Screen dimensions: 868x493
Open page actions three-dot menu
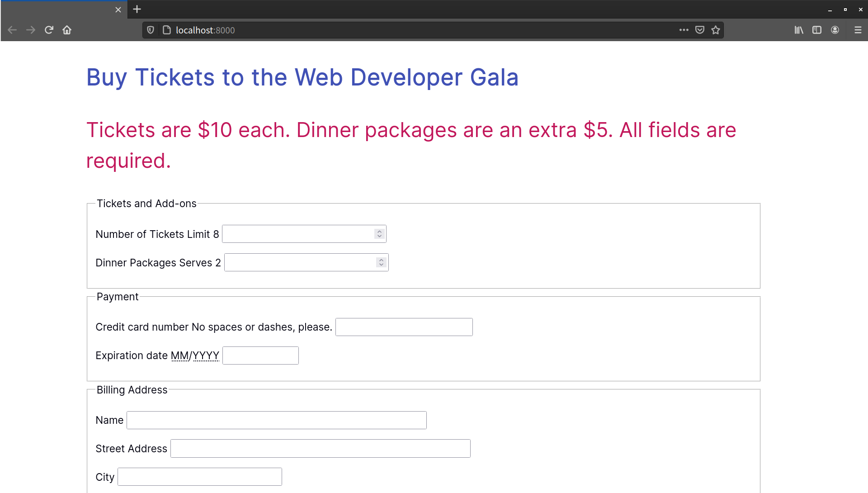tap(684, 30)
